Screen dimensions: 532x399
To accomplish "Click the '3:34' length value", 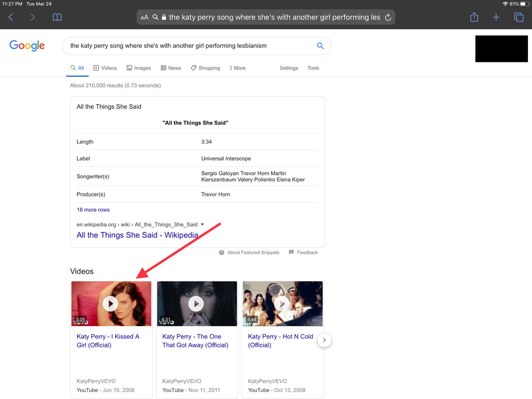I will tap(206, 142).
